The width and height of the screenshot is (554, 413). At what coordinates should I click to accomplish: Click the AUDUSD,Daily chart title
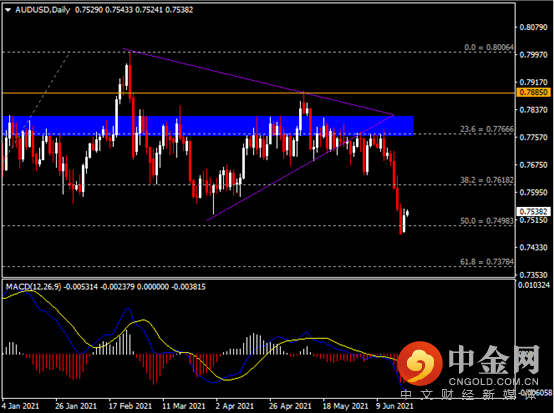tap(43, 10)
